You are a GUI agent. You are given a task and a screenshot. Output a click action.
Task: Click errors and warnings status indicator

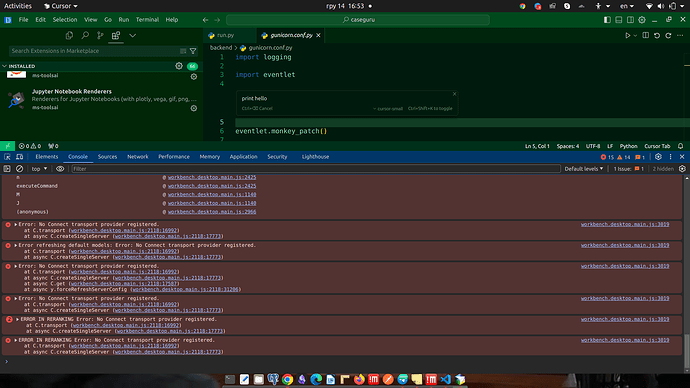30,146
